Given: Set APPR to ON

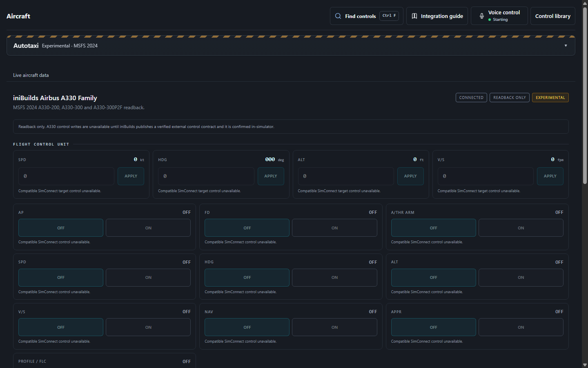Looking at the screenshot, I should tap(521, 327).
